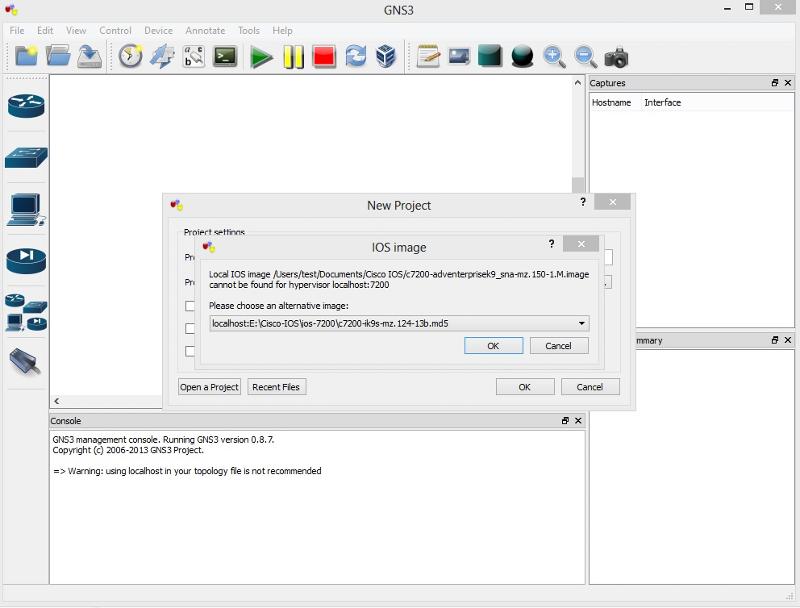The height and width of the screenshot is (608, 800).
Task: Open the Annotate menu
Action: point(205,31)
